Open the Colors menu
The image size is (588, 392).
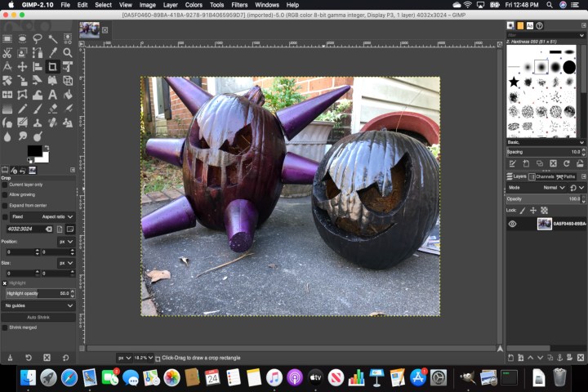[194, 5]
